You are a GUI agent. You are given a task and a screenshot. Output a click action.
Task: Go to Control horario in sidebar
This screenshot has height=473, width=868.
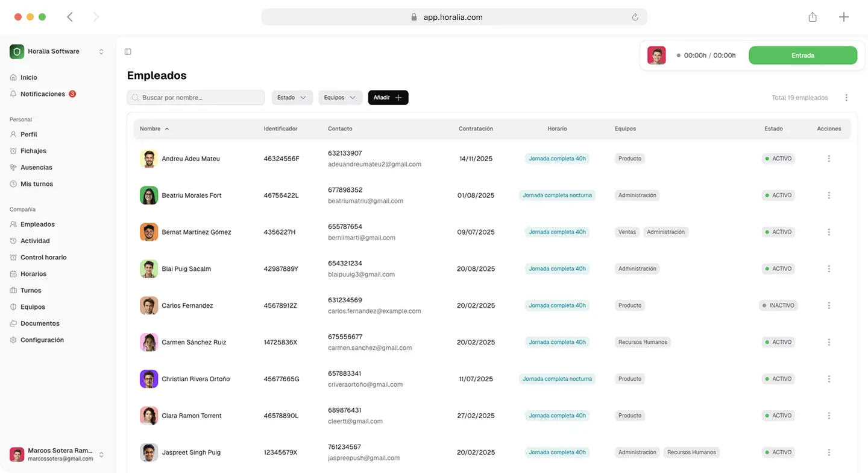coord(43,258)
